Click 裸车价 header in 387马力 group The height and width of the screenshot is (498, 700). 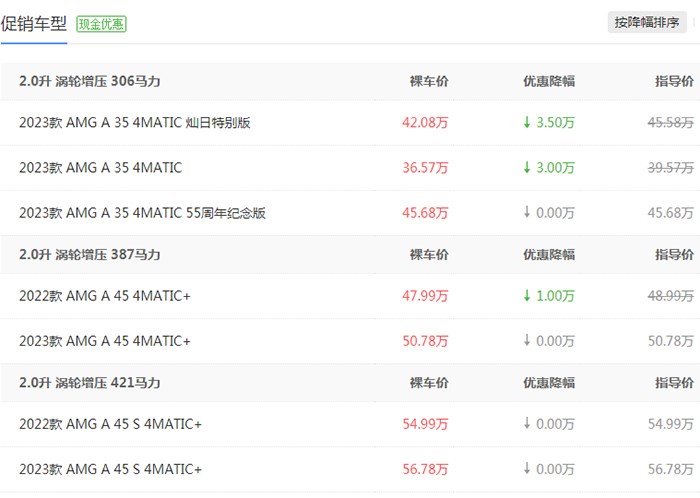point(429,254)
